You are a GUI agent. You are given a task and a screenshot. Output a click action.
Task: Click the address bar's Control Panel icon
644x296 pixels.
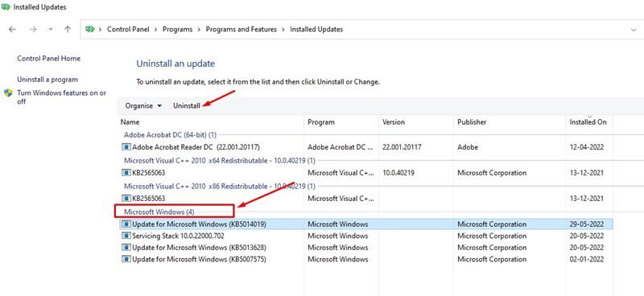89,29
